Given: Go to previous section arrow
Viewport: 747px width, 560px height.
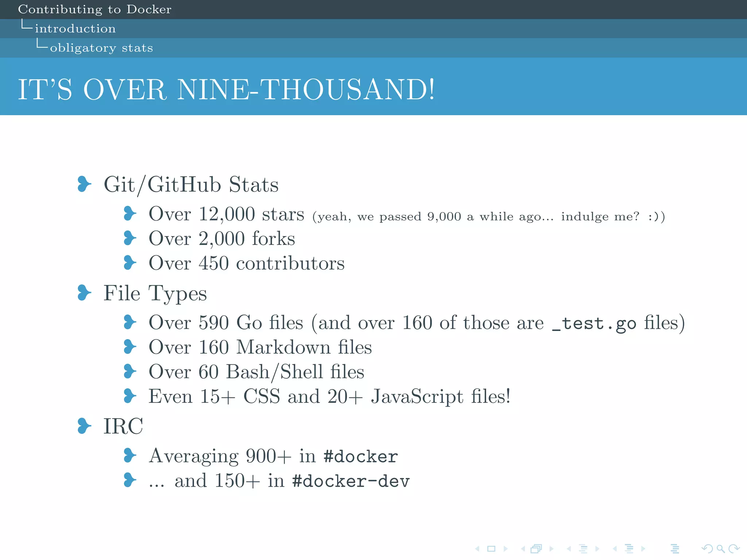Looking at the screenshot, I should click(615, 548).
